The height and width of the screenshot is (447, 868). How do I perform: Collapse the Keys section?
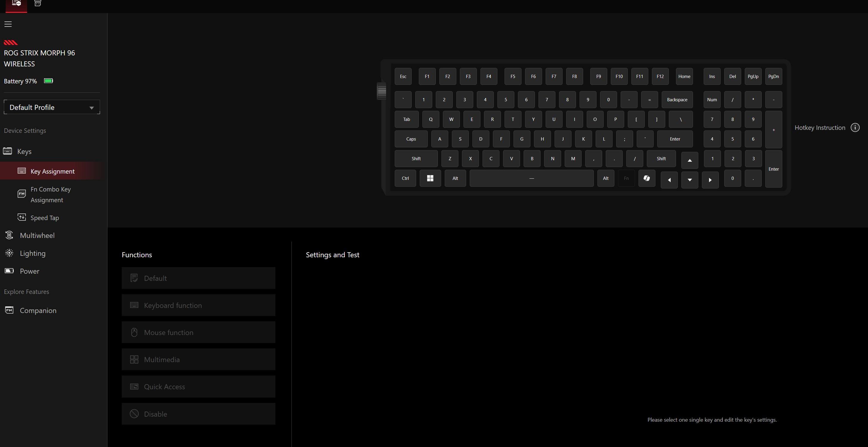point(24,151)
